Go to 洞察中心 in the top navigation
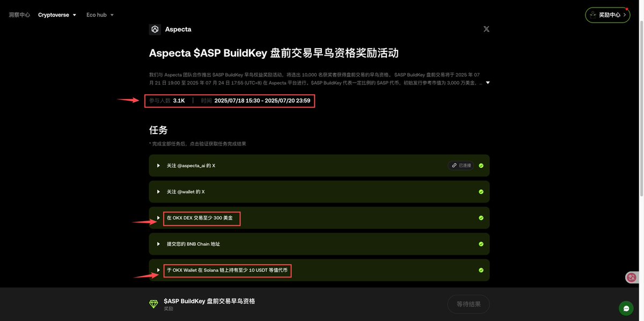The width and height of the screenshot is (644, 321). point(19,15)
